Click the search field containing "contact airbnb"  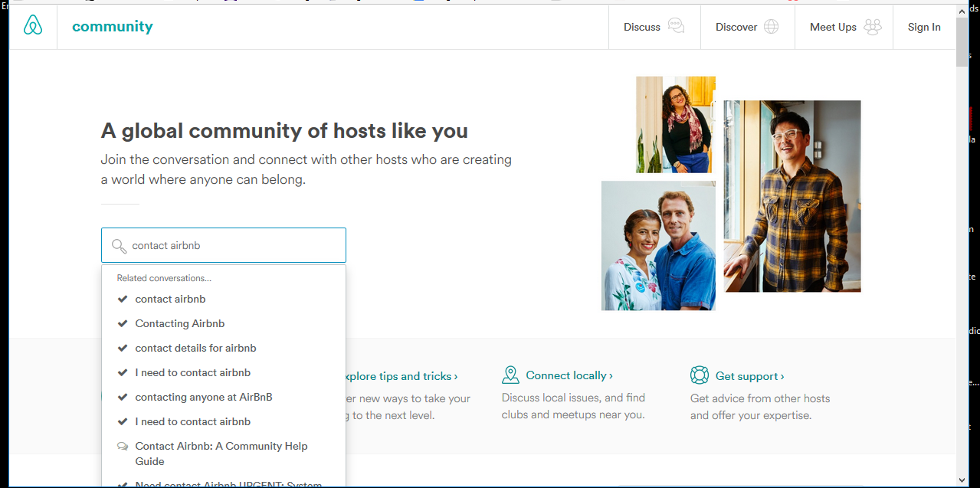tap(230, 246)
